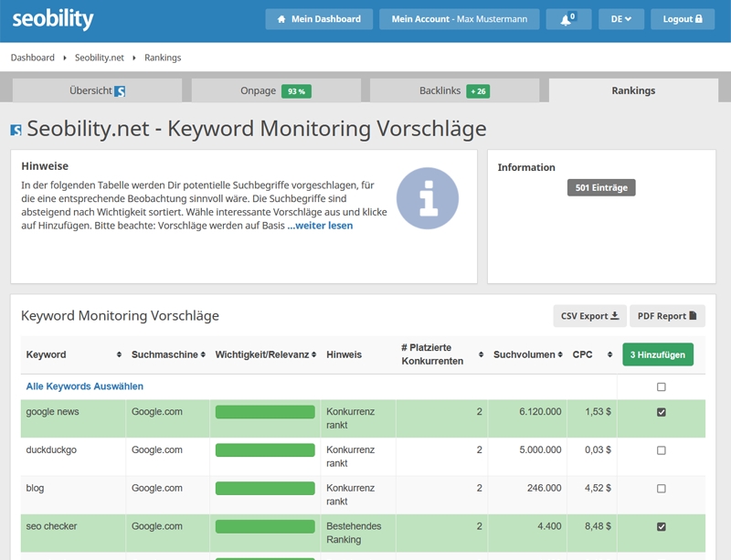731x560 pixels.
Task: Tick the select-all keywords checkbox
Action: click(x=662, y=387)
